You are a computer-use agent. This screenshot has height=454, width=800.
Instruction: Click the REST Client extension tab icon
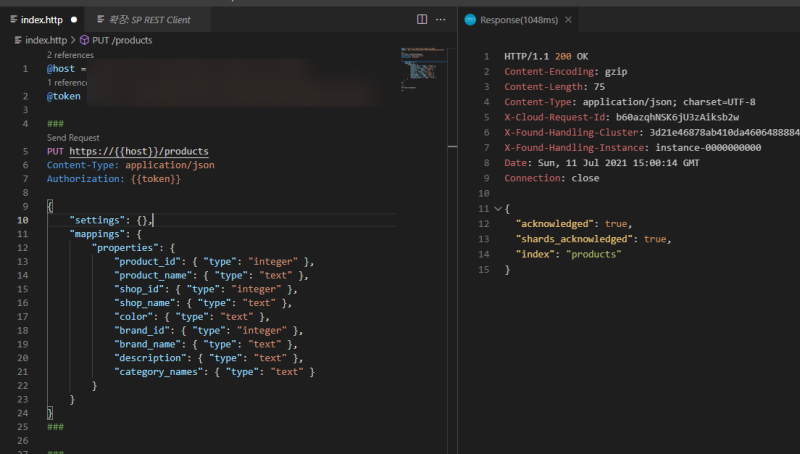(x=101, y=19)
